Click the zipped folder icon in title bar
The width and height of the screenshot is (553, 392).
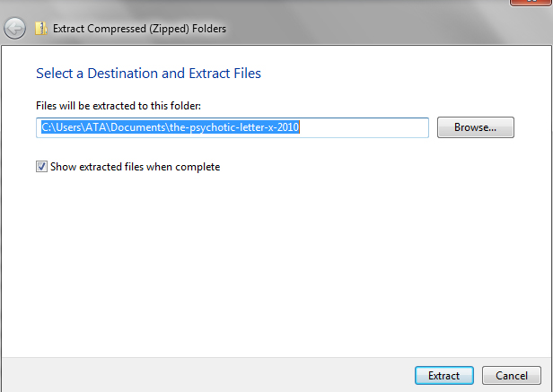click(x=41, y=29)
